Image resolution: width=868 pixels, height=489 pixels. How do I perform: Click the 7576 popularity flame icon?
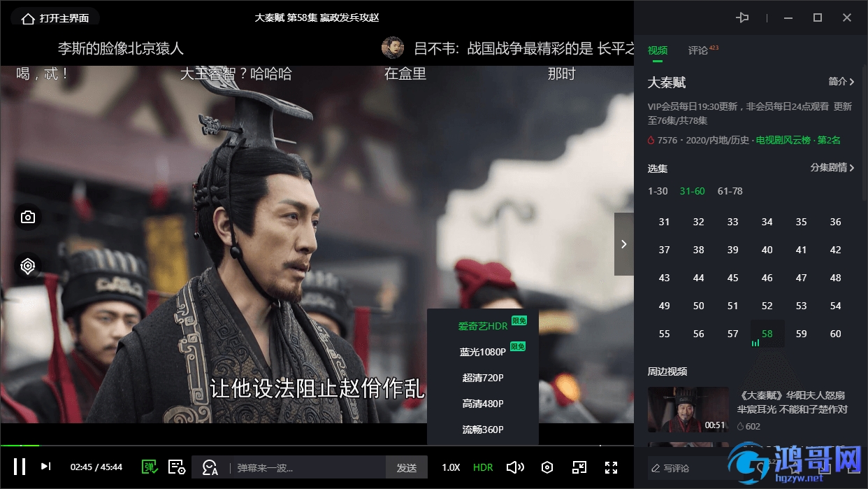click(651, 141)
